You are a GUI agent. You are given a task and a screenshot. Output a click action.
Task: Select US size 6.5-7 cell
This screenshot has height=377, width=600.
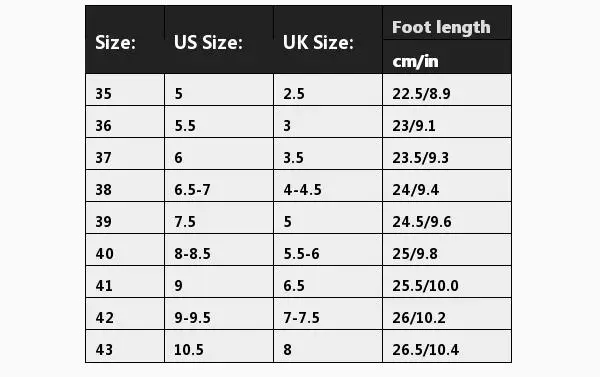point(219,186)
